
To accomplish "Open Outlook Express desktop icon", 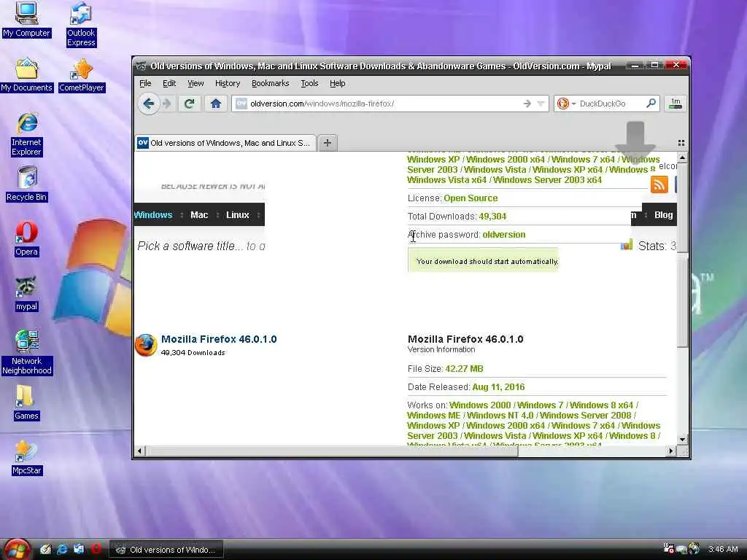I will (81, 24).
